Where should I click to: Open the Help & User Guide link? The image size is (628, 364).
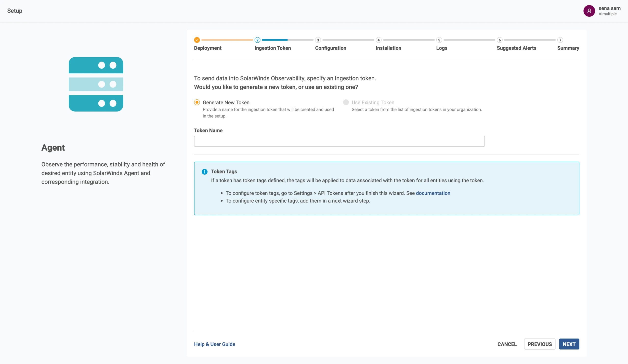click(215, 344)
